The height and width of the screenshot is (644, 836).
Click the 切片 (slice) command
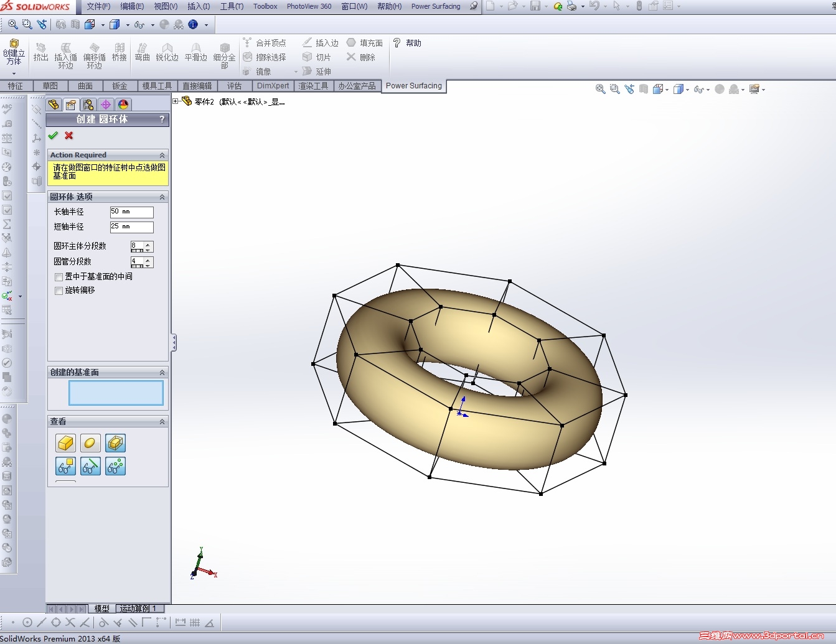pyautogui.click(x=317, y=57)
